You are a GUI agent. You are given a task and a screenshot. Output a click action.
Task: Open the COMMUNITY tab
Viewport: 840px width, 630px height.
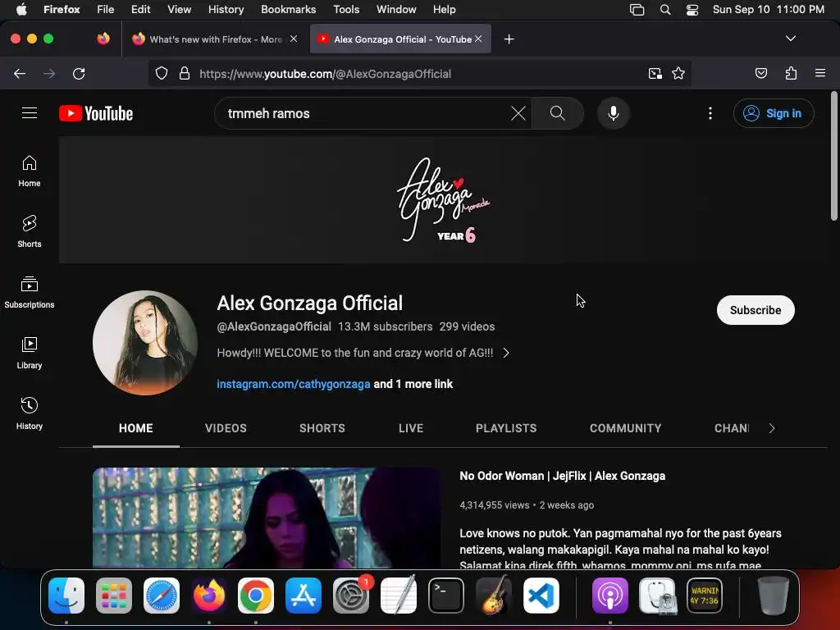tap(625, 428)
